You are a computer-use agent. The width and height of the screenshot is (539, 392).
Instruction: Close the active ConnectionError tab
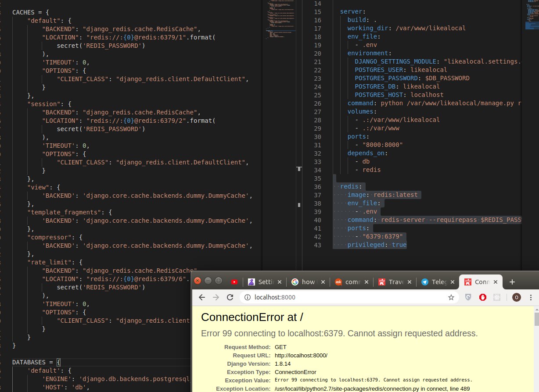click(x=496, y=282)
